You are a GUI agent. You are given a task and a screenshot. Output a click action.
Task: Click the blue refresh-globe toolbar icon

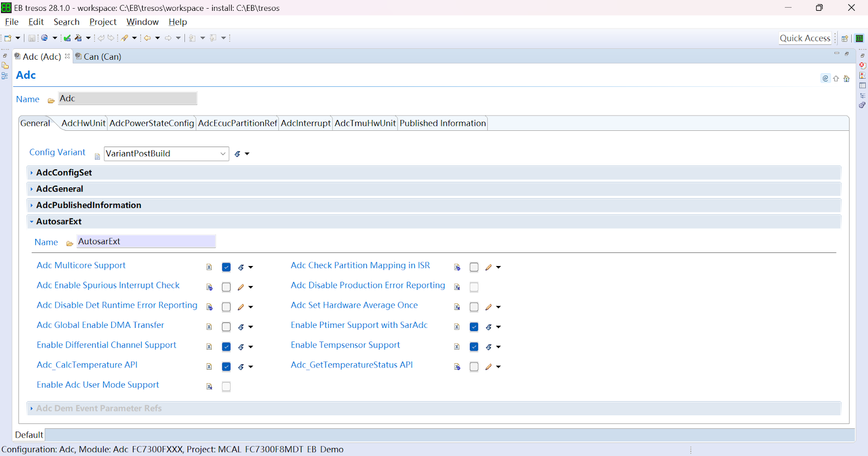coord(44,38)
